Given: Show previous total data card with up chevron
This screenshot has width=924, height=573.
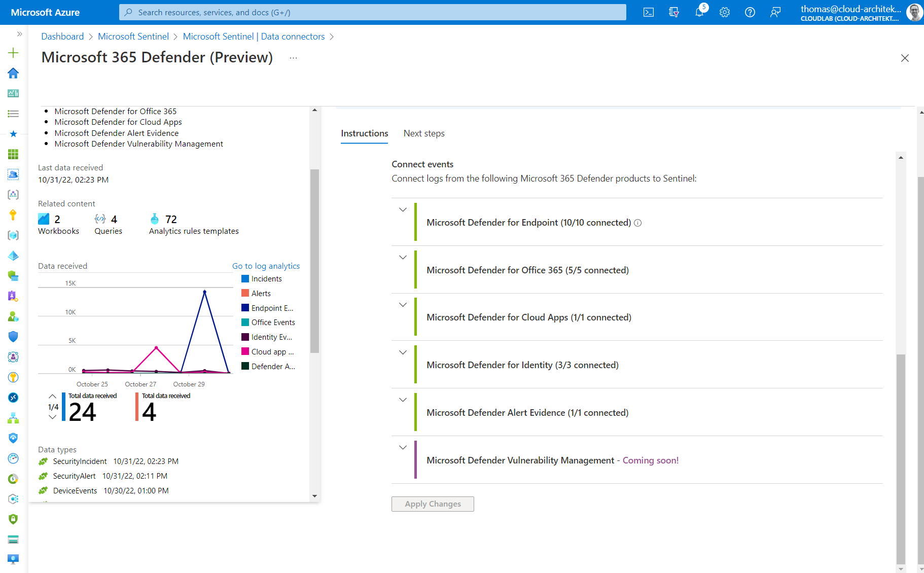Looking at the screenshot, I should [x=52, y=396].
